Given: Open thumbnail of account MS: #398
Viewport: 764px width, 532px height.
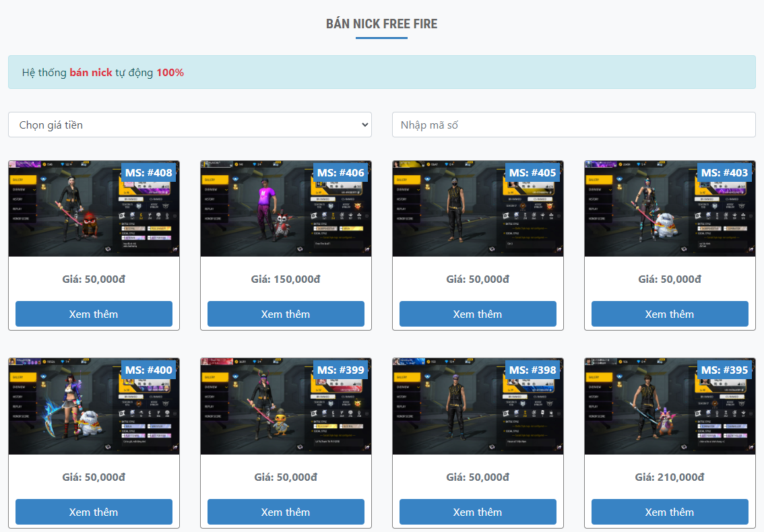Looking at the screenshot, I should (x=478, y=406).
